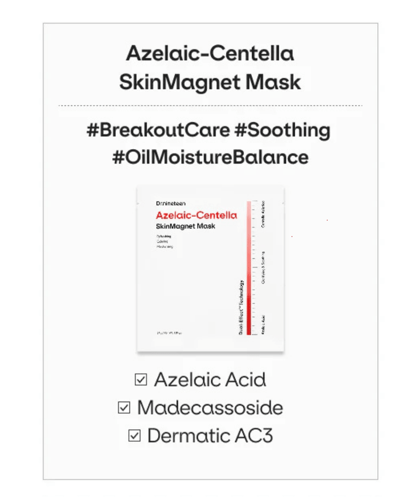Select red Azelaic-Centella text on the pouch
Image resolution: width=420 pixels, height=504 pixels.
(x=196, y=216)
